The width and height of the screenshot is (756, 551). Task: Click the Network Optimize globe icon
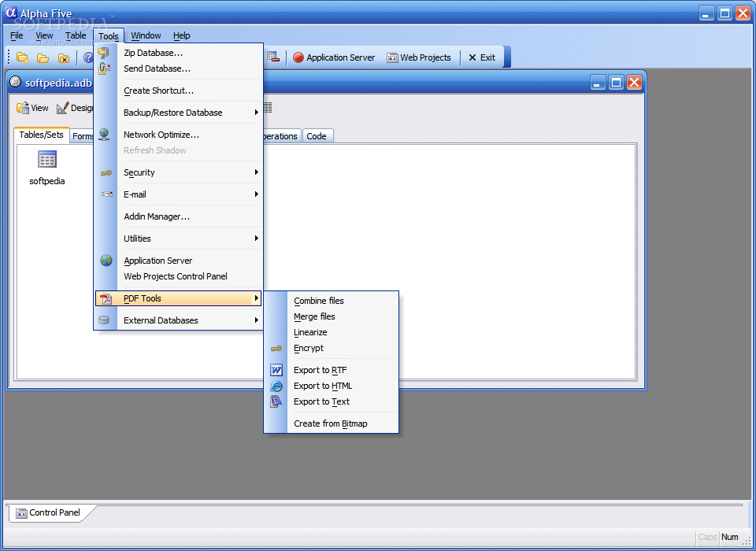[x=104, y=135]
